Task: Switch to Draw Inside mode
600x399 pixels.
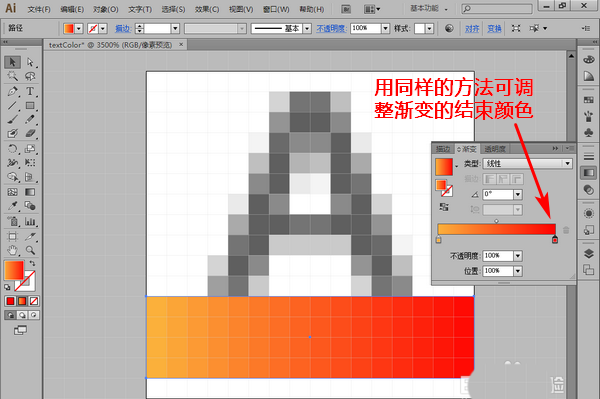Action: 34,315
